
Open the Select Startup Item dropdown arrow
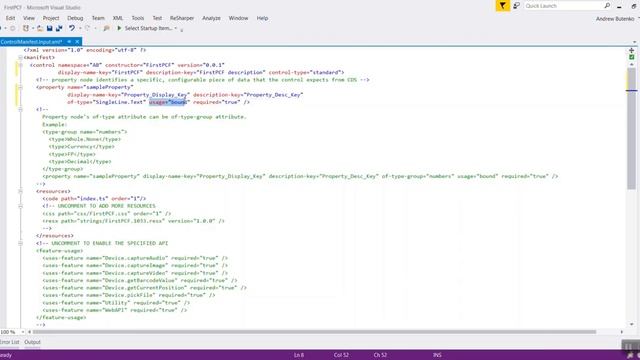[x=176, y=28]
